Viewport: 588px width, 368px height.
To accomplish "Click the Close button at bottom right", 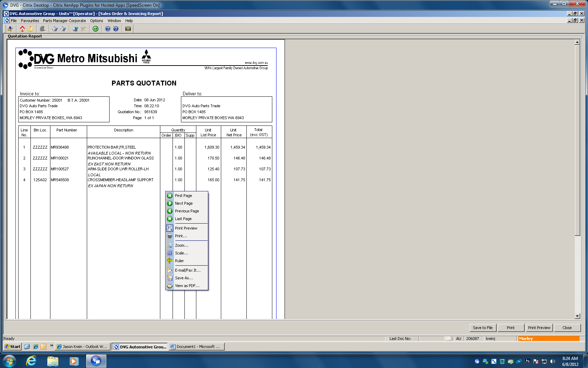I will click(567, 328).
